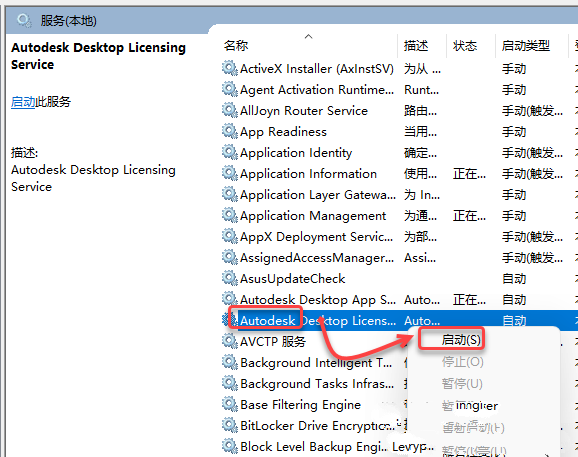Click gear icon of AllJoyn Router Service

point(229,111)
